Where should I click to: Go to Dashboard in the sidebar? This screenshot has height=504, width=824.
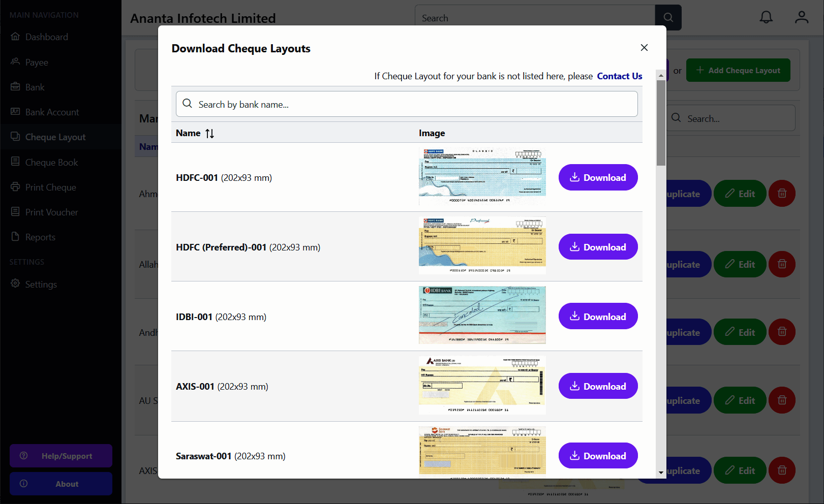point(46,37)
